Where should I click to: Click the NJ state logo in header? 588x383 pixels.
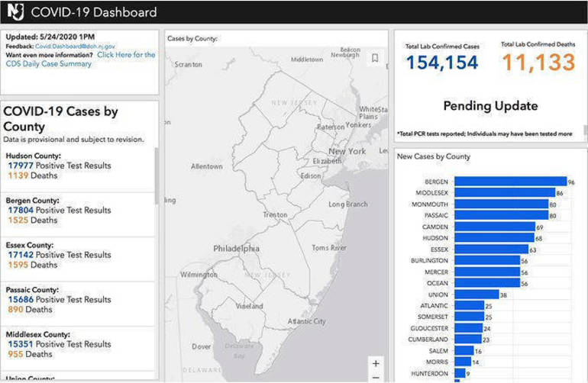click(x=15, y=12)
